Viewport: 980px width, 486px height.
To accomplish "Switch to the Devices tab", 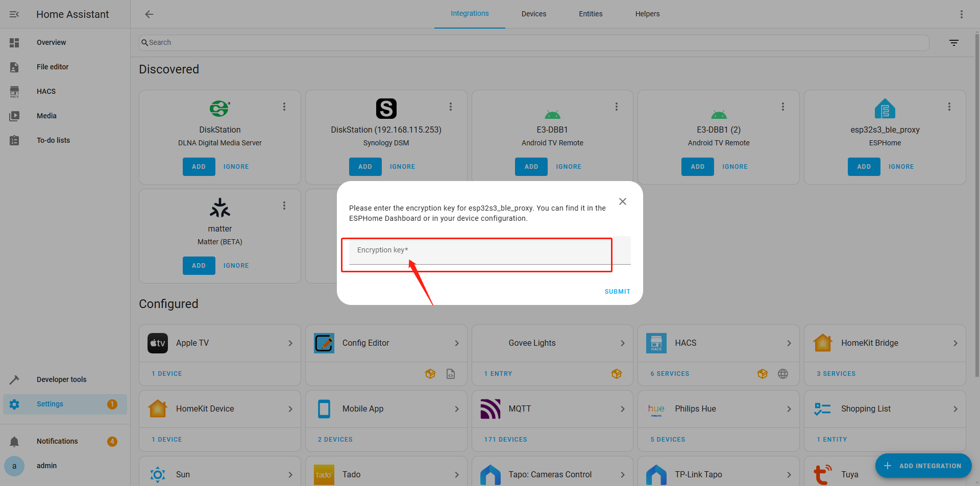I will click(x=533, y=14).
